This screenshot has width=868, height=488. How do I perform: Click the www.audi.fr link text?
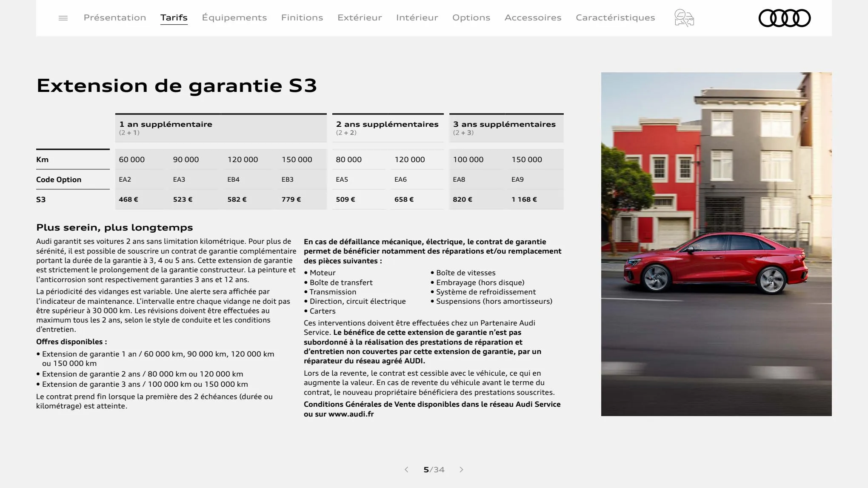click(351, 414)
